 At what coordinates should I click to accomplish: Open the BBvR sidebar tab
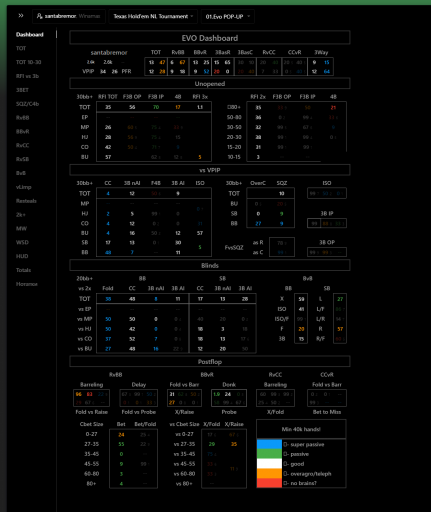pos(22,132)
